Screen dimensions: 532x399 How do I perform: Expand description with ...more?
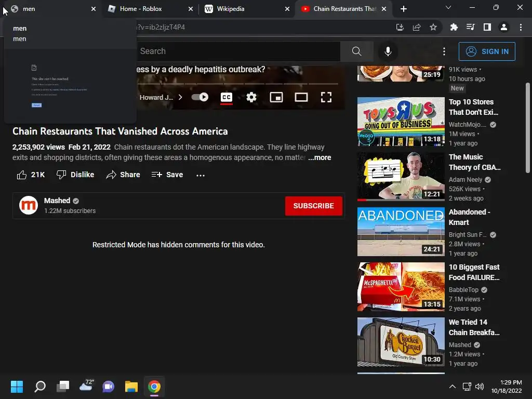(x=320, y=157)
